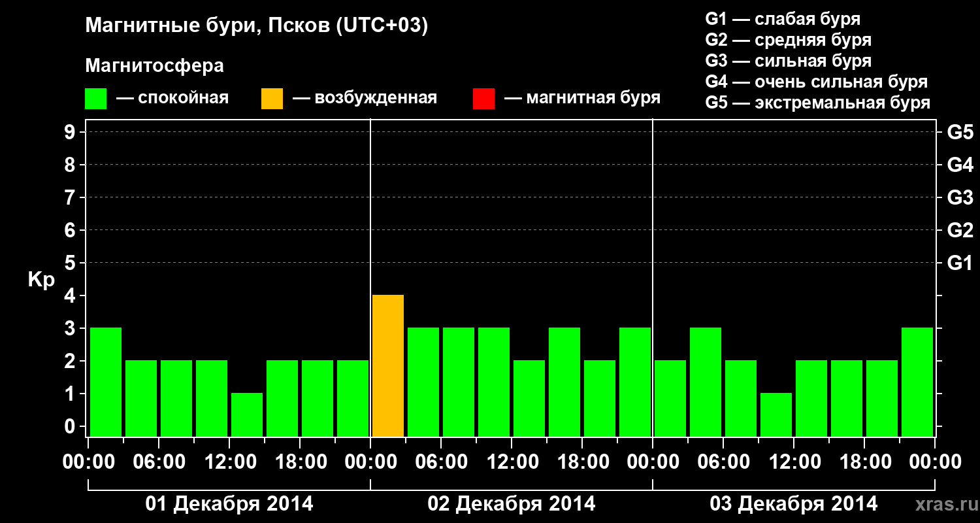Click the 'G2 — средняя буря' legend line
Viewport: 980px width, 523px height.
789,40
